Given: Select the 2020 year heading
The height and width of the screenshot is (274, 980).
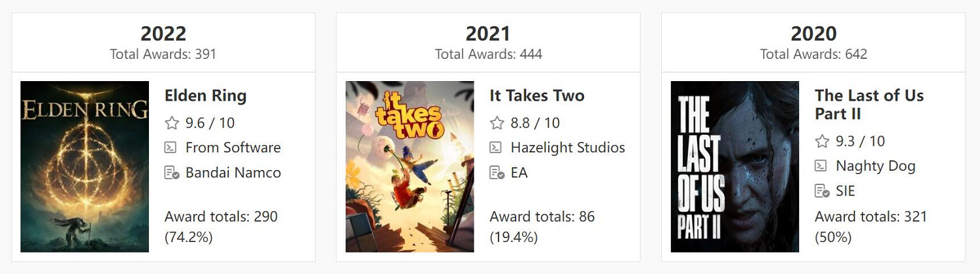Looking at the screenshot, I should click(813, 33).
